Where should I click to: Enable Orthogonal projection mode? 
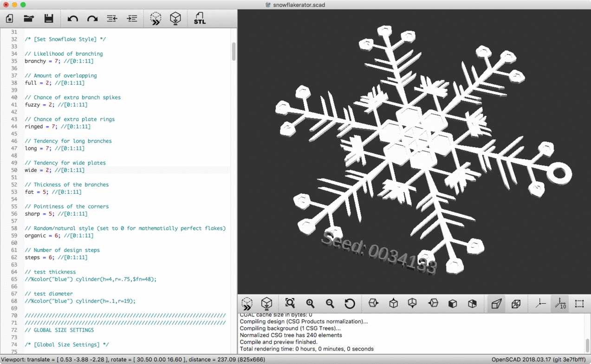tap(516, 304)
